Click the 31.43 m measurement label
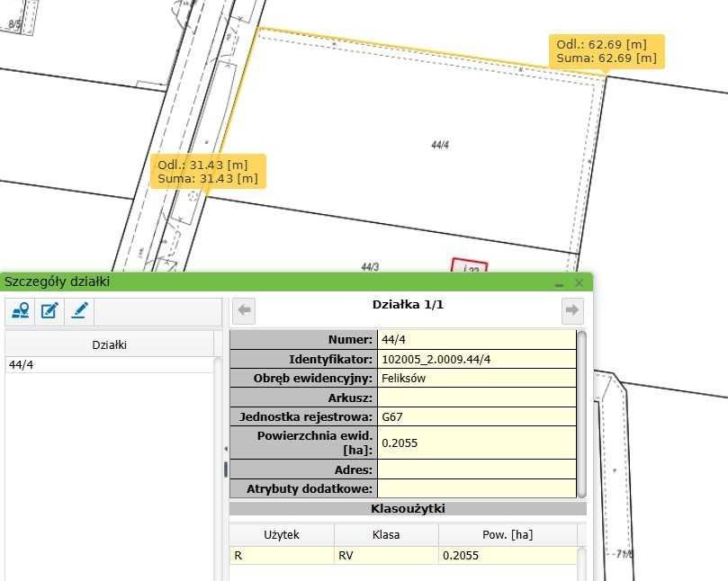 (208, 172)
